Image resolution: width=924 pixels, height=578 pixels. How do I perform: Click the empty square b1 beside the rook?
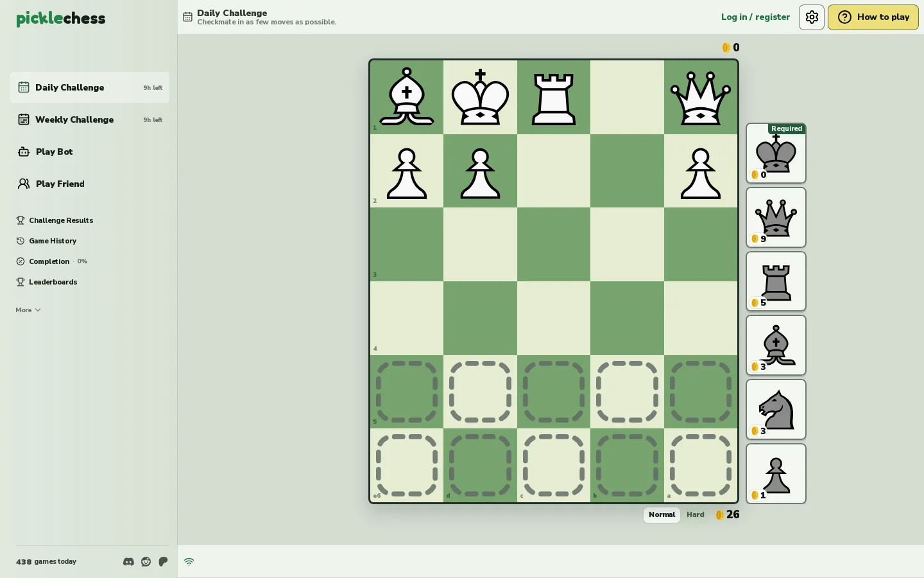627,98
